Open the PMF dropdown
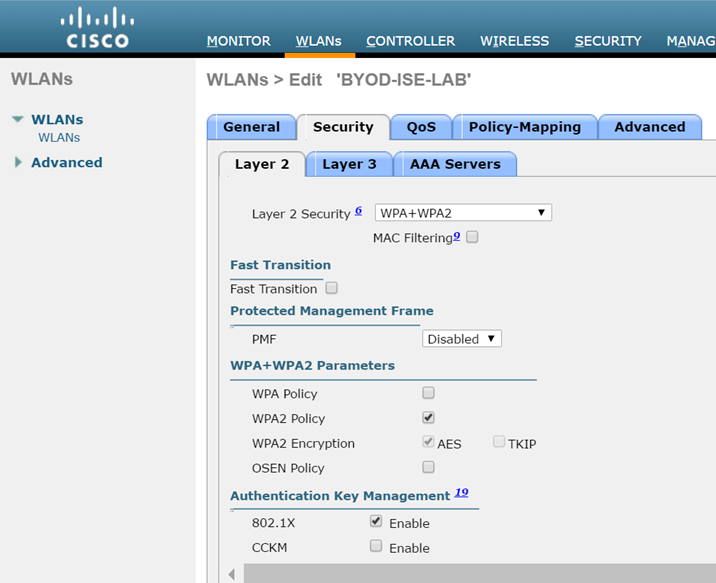Viewport: 716px width, 583px height. [462, 339]
